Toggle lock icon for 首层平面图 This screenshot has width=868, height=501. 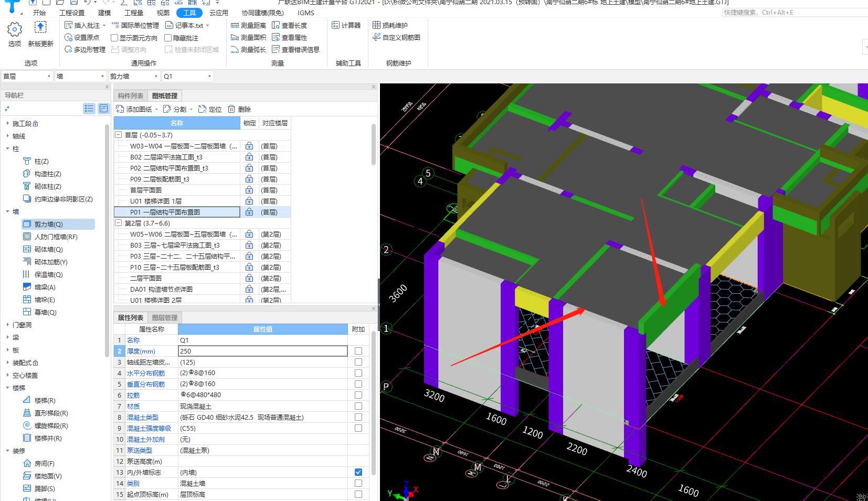(249, 190)
